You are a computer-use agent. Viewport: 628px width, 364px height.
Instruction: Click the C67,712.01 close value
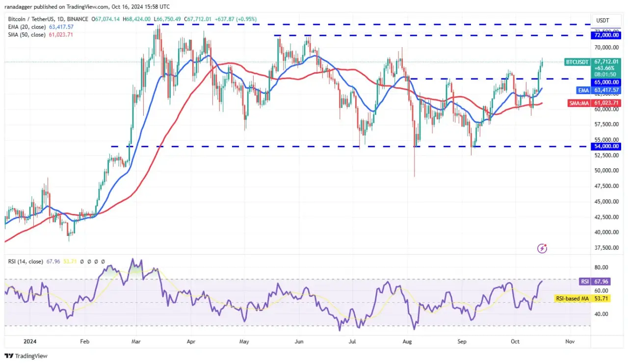(198, 19)
